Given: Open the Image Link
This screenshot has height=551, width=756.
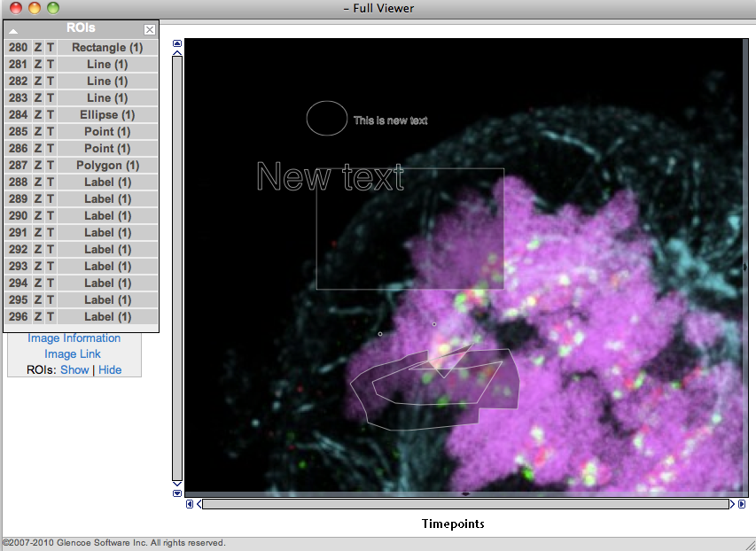Looking at the screenshot, I should 73,354.
